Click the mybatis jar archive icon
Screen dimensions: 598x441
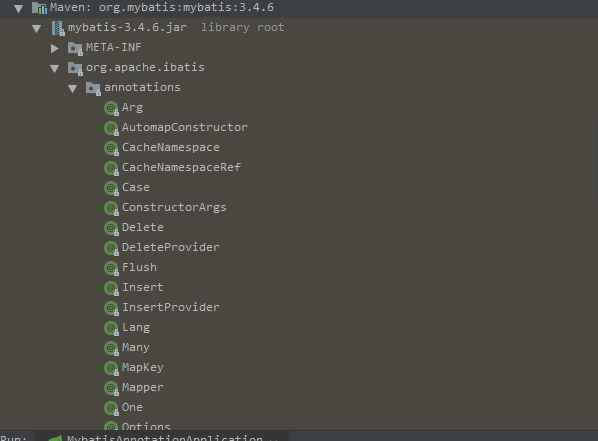pos(58,28)
